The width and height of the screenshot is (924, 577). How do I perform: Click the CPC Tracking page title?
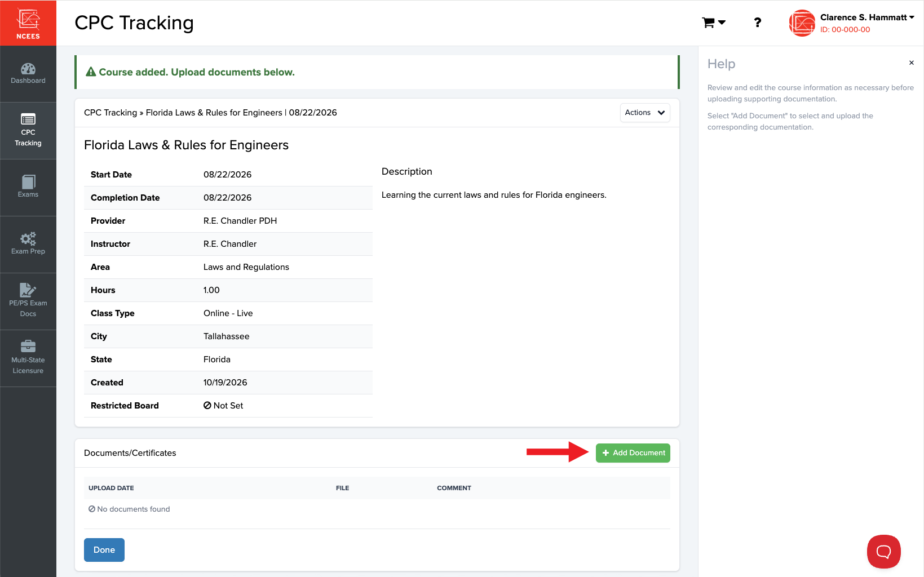134,23
